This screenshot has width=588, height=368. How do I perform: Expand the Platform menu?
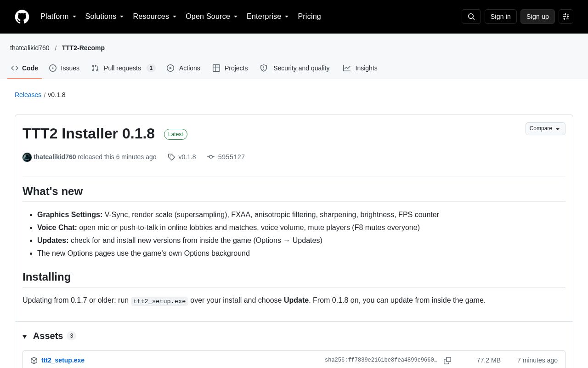pos(58,17)
